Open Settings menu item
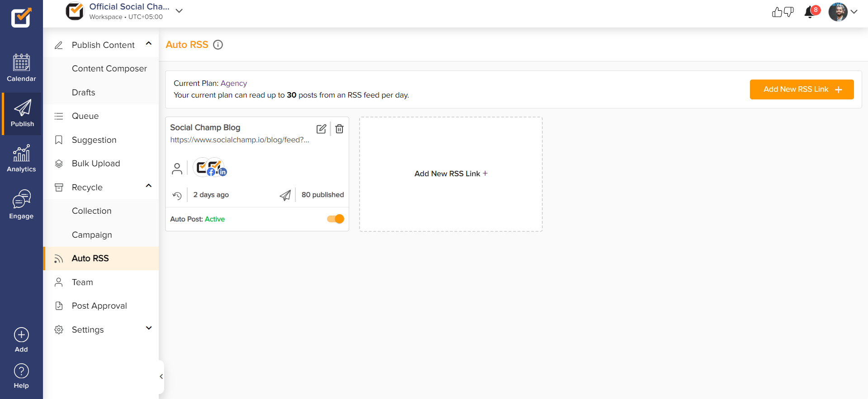The height and width of the screenshot is (399, 868). click(x=101, y=329)
